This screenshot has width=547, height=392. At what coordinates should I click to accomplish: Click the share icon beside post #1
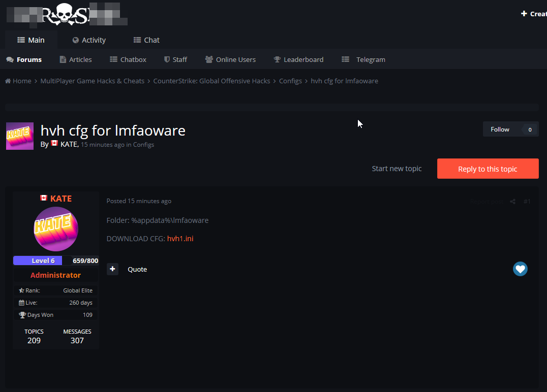(512, 202)
